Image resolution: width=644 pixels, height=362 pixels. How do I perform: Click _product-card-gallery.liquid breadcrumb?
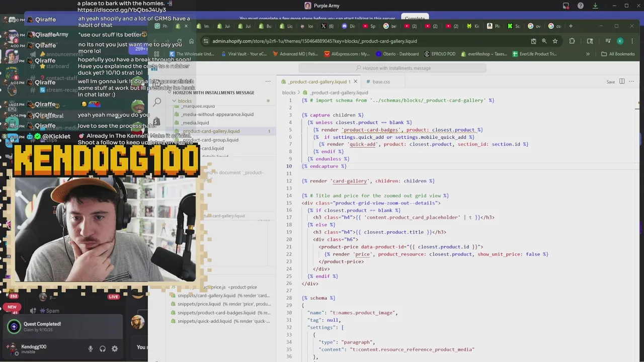pos(336,93)
